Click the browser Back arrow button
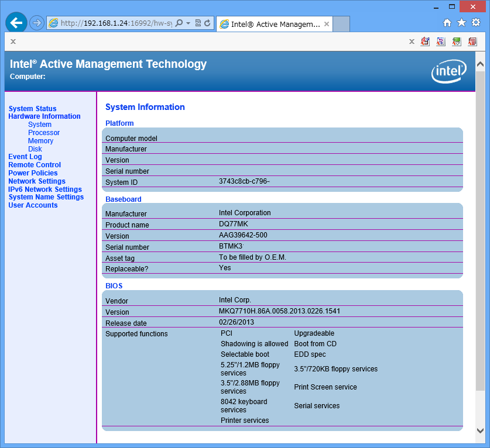This screenshot has height=448, width=490. click(16, 23)
